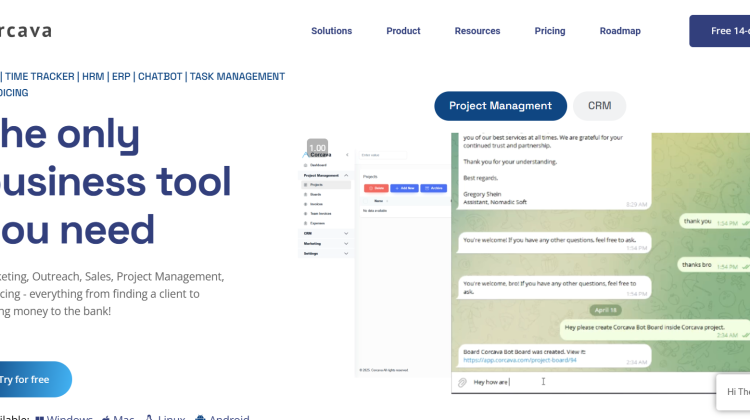Open the app.corcava.com project-board link
750x420 pixels.
pos(520,360)
